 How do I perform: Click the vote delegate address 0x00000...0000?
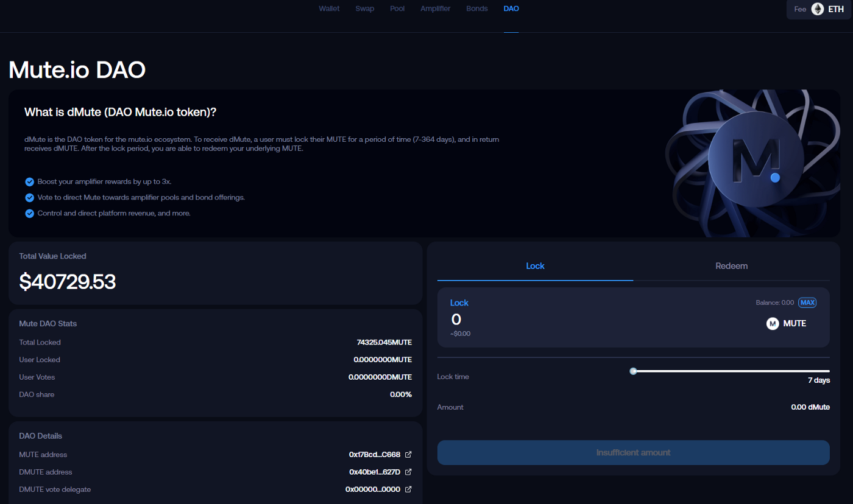pos(373,489)
